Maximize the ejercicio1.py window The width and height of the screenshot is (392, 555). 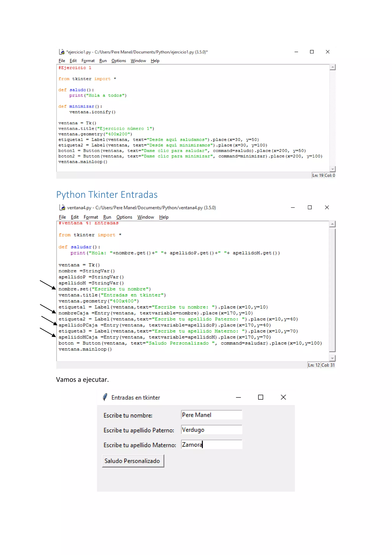(312, 52)
